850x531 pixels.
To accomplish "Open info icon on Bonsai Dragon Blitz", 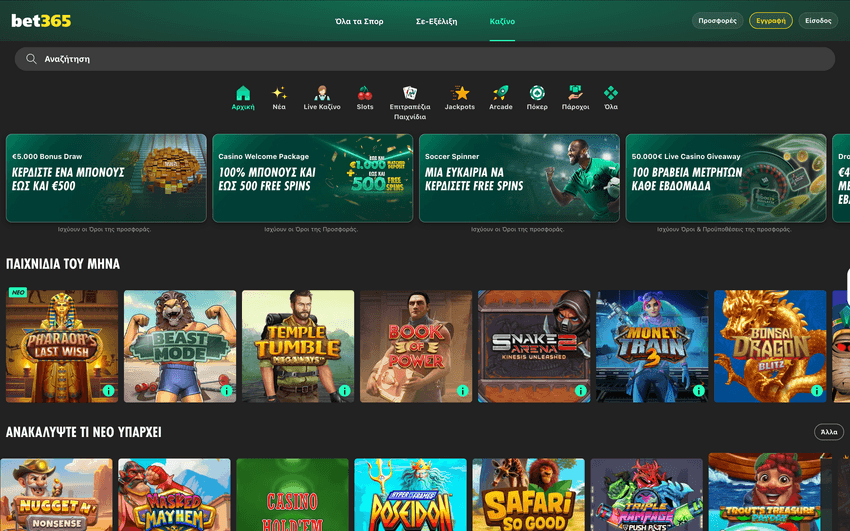I will tap(817, 391).
